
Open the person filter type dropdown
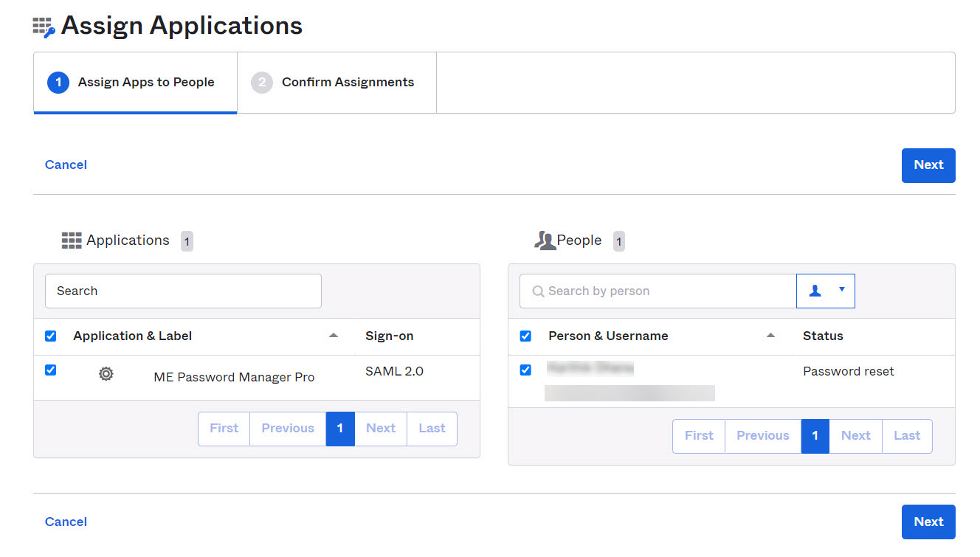tap(826, 291)
